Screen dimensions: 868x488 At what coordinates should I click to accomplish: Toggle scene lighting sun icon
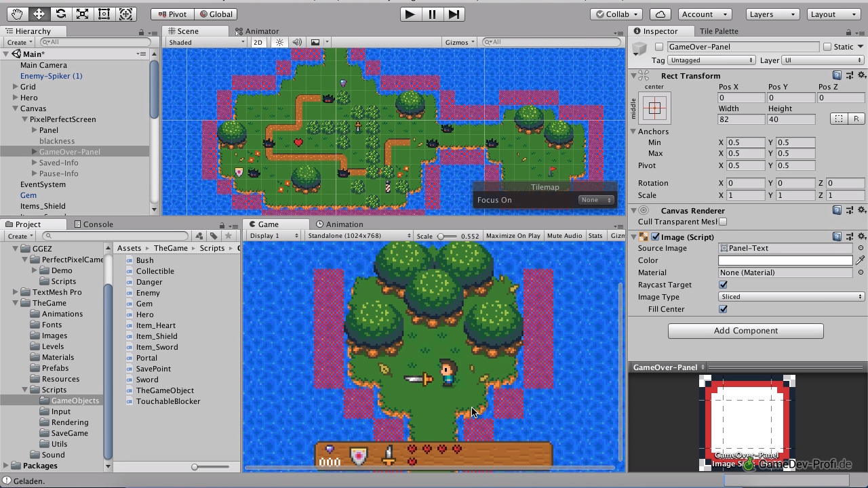[x=279, y=42]
